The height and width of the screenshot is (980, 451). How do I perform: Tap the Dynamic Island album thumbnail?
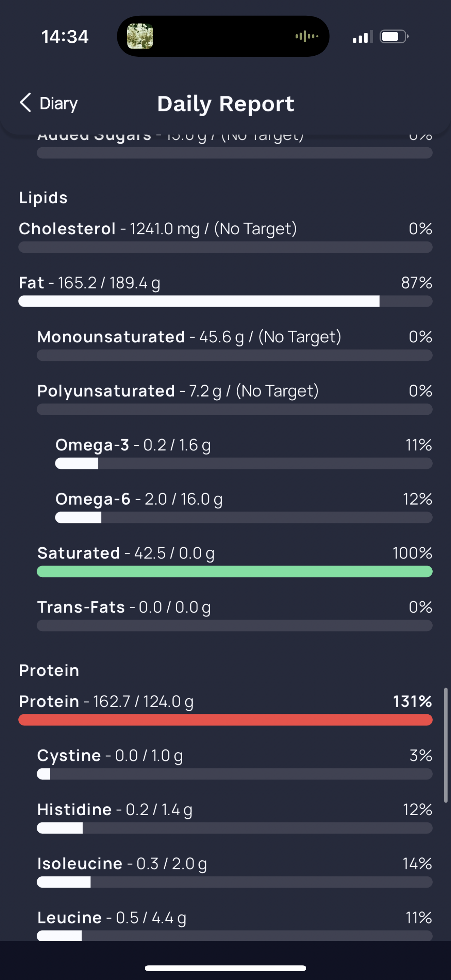coord(140,37)
